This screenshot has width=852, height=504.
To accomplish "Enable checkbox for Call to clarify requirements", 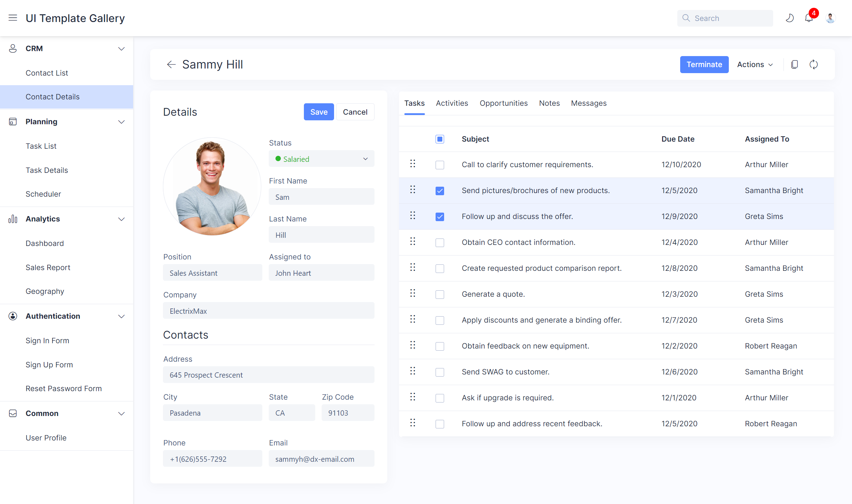I will tap(439, 164).
